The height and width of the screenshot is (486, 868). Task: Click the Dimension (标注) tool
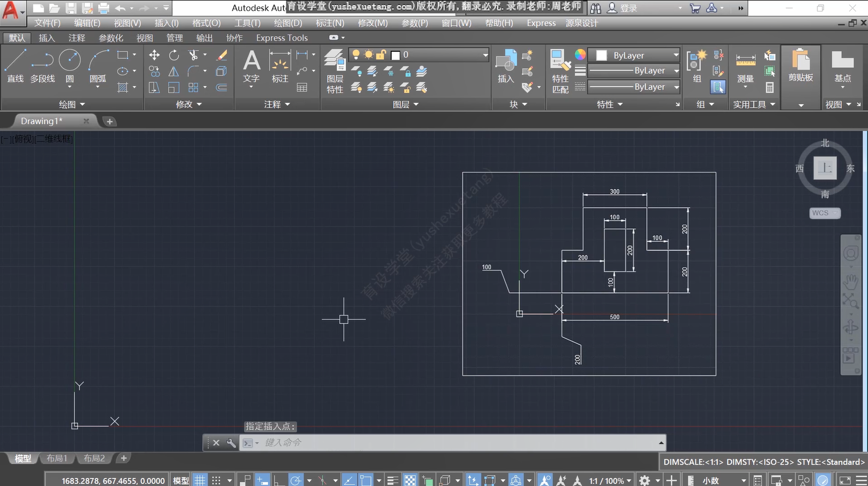click(280, 66)
